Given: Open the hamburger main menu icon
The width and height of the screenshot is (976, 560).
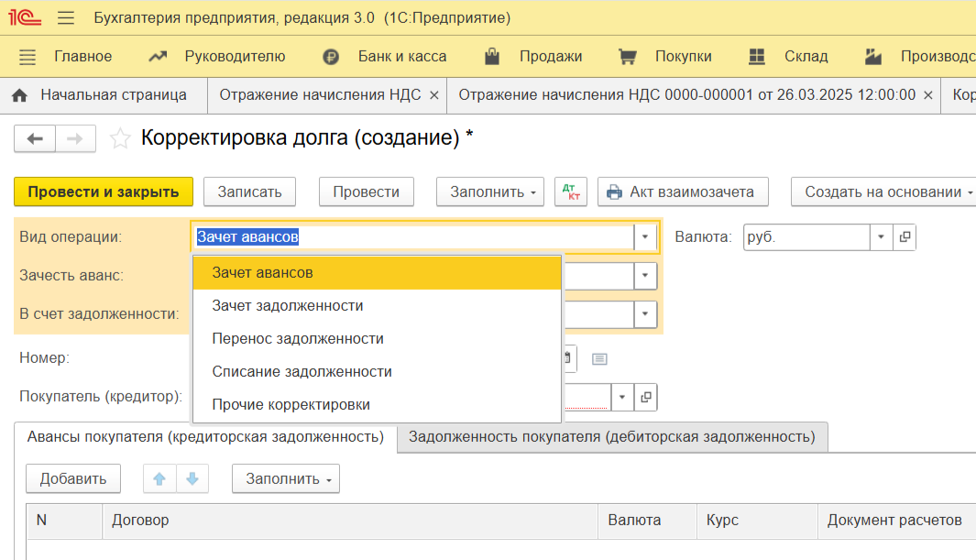Looking at the screenshot, I should point(66,18).
